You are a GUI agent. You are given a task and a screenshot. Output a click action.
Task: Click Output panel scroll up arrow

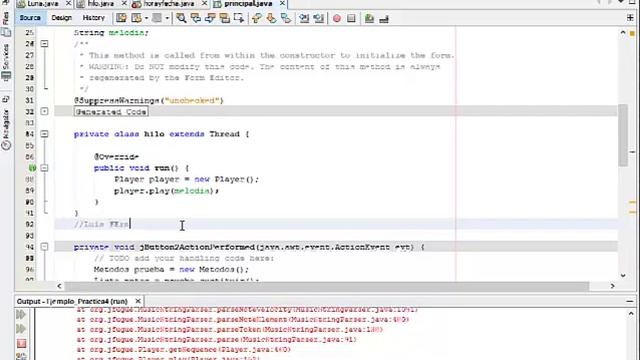click(x=631, y=314)
